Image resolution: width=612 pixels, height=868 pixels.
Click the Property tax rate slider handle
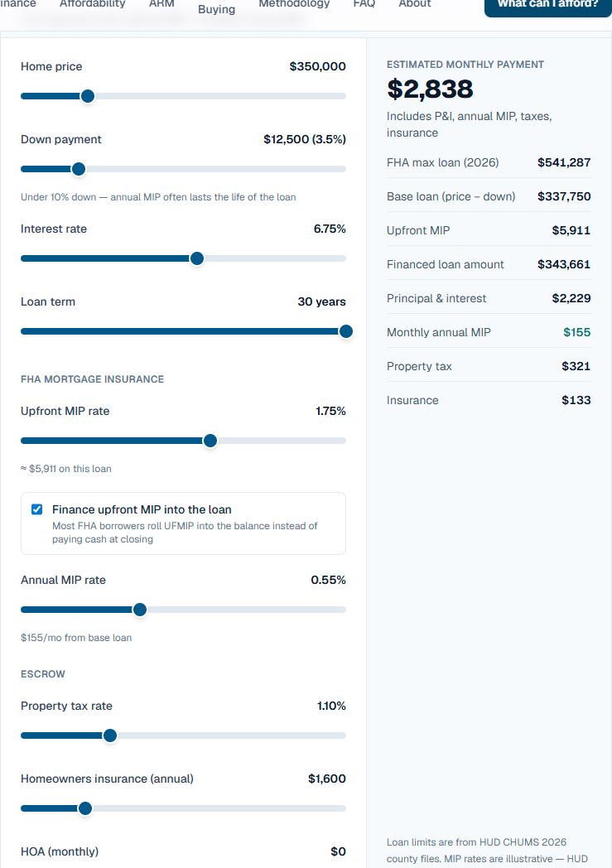tap(110, 735)
